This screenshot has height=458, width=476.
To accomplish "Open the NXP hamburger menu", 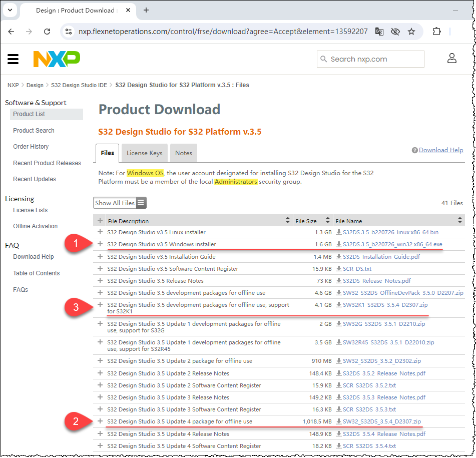I will [x=13, y=59].
